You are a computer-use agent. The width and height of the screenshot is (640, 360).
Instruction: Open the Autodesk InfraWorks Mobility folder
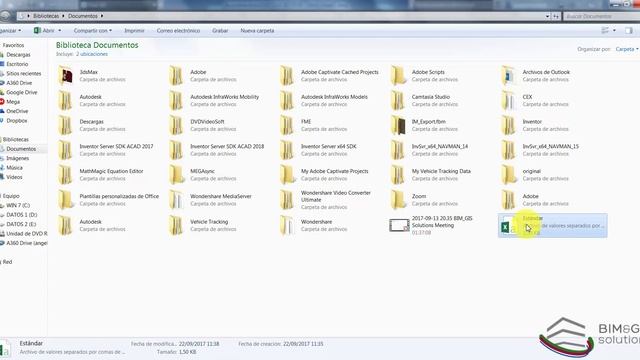coord(214,100)
